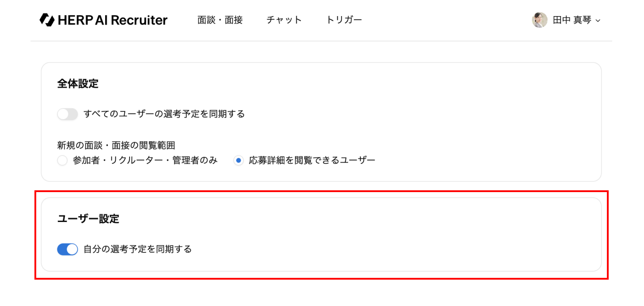This screenshot has width=644, height=306.
Task: Click the 自分の選考予定を同期する label text
Action: (x=138, y=249)
